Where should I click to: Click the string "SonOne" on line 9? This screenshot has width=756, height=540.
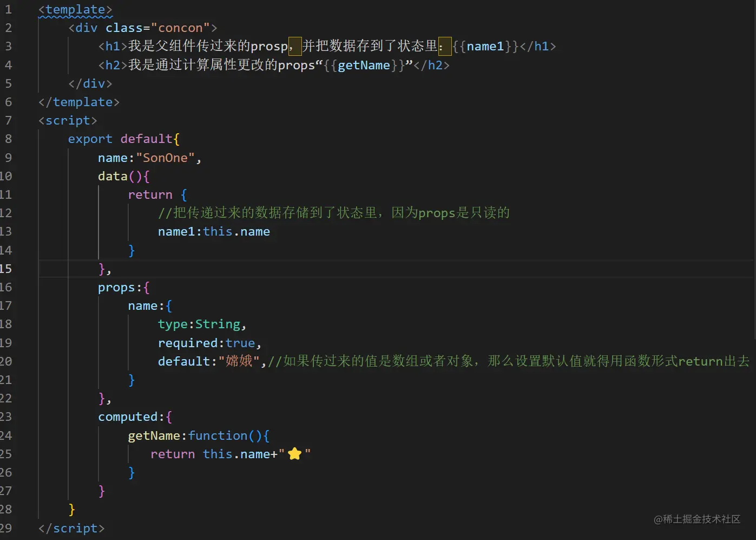[x=165, y=158]
